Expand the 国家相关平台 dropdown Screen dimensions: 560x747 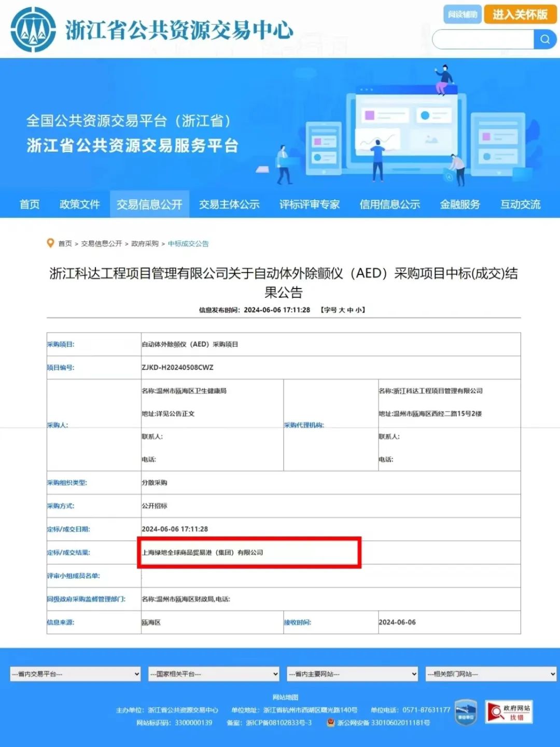tap(213, 674)
